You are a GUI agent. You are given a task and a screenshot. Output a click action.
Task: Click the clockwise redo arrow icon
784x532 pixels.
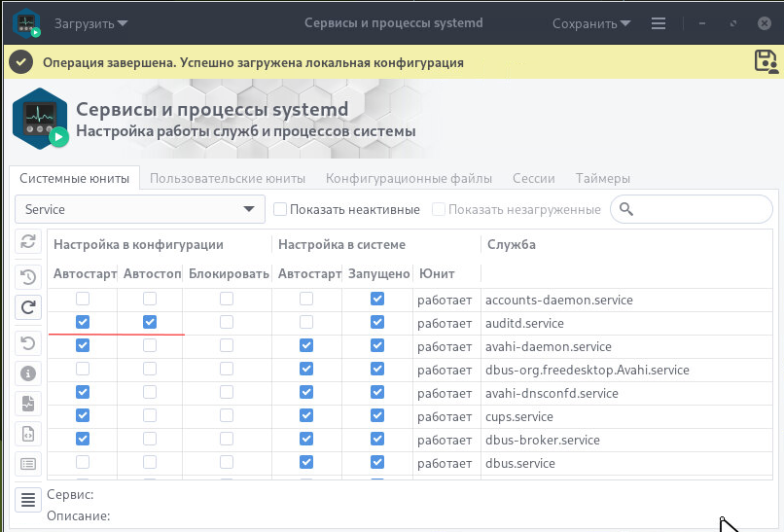point(28,308)
